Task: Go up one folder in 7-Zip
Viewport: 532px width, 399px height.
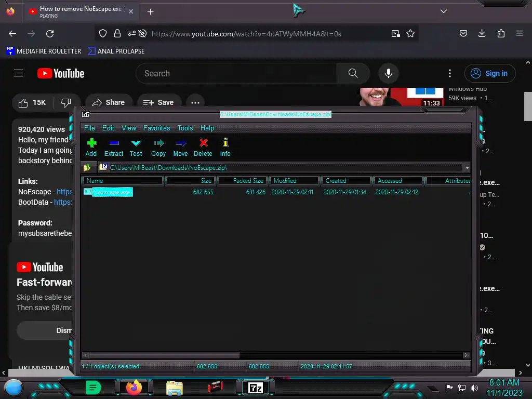Action: tap(87, 168)
